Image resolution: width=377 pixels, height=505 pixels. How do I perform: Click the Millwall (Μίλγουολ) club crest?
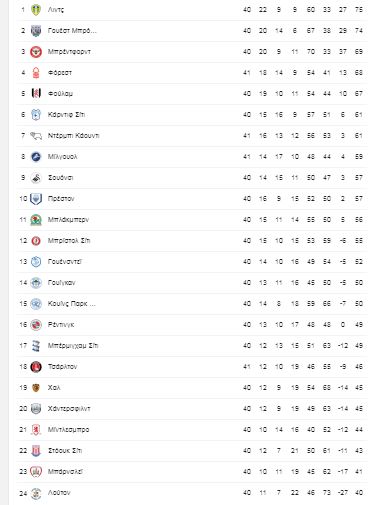[36, 157]
